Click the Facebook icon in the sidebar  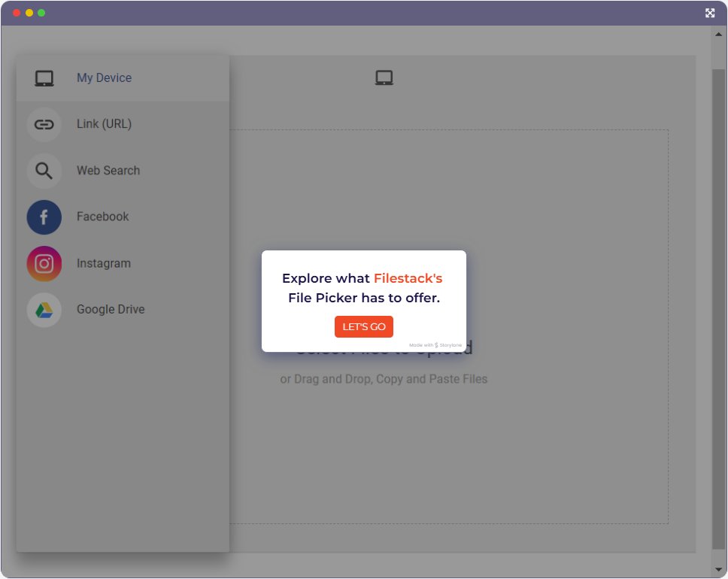pos(44,217)
